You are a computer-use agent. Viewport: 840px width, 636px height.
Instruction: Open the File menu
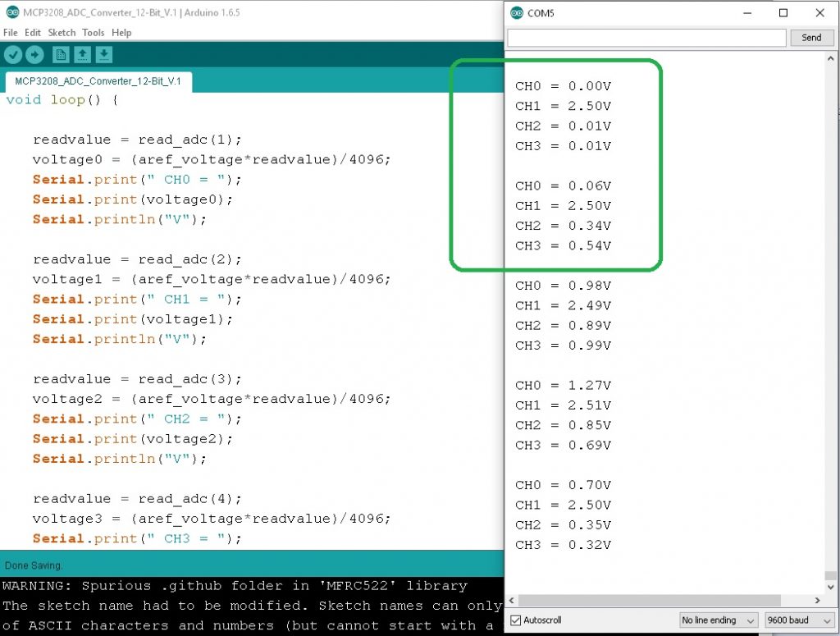(10, 33)
